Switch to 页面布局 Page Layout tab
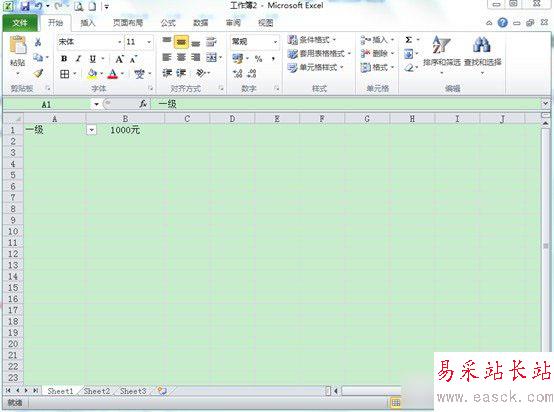Screen dimensions: 554x412 pos(128,23)
